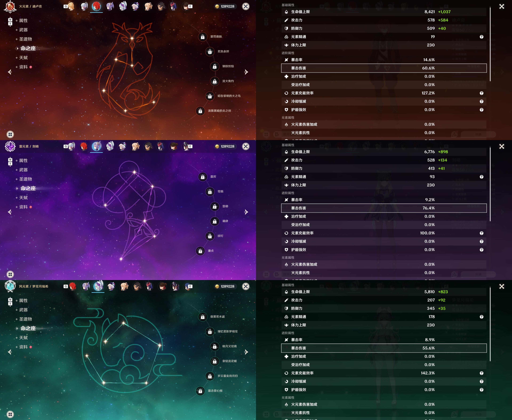Select the locked 炙热余烬 constellation node
Screen dimensions: 512x420
click(210, 51)
